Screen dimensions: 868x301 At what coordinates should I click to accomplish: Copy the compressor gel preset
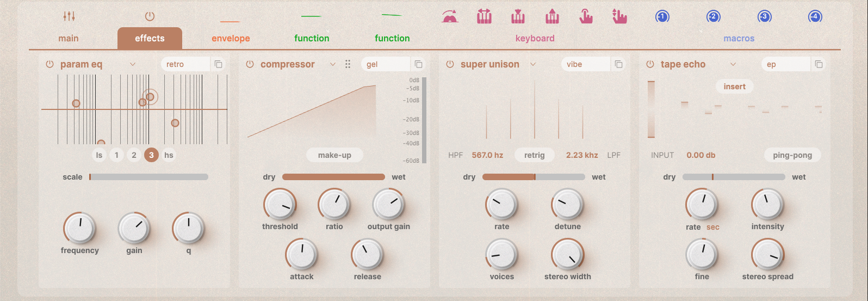tap(418, 64)
